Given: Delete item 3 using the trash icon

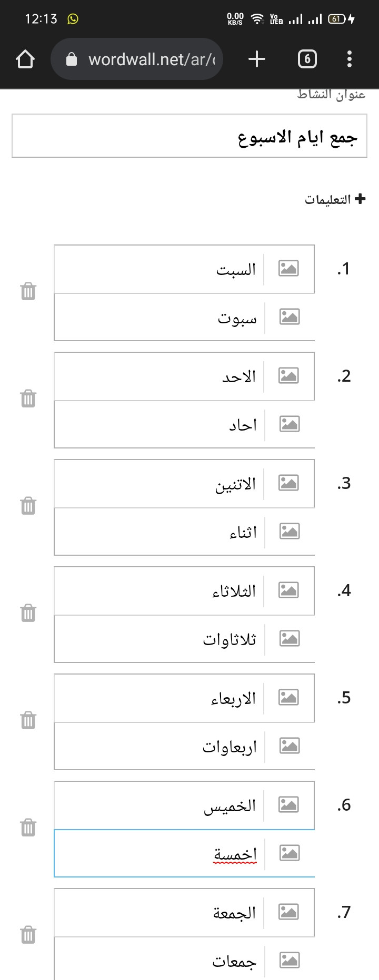Looking at the screenshot, I should point(28,506).
